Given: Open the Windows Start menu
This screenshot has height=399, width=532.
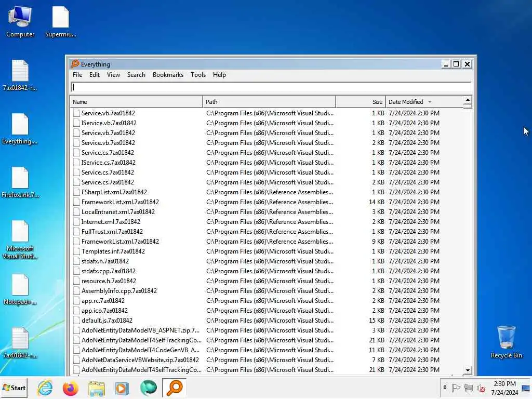Looking at the screenshot, I should (14, 388).
